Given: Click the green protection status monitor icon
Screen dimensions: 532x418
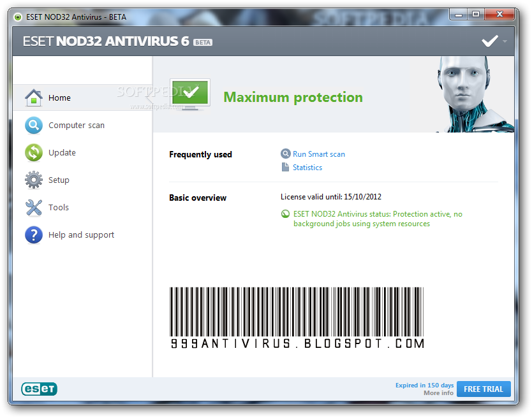Looking at the screenshot, I should pyautogui.click(x=190, y=95).
